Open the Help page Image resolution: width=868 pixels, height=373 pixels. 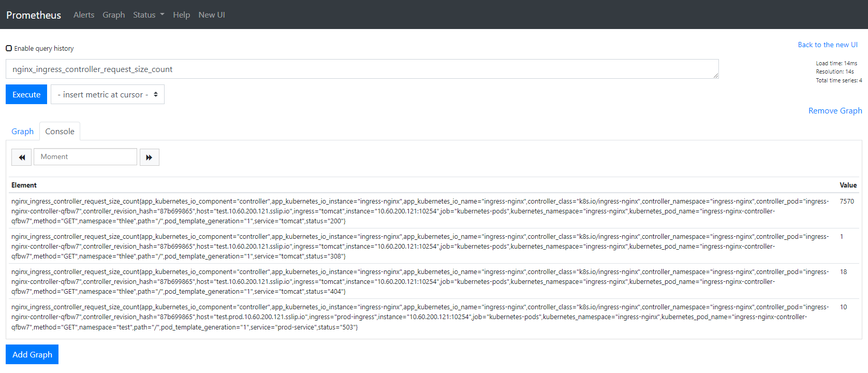click(181, 15)
